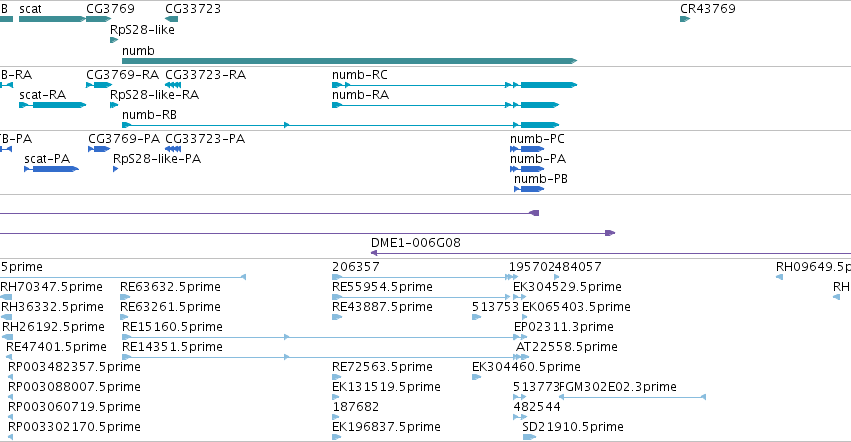Click the RE47401.5prime EST label

pyautogui.click(x=56, y=347)
